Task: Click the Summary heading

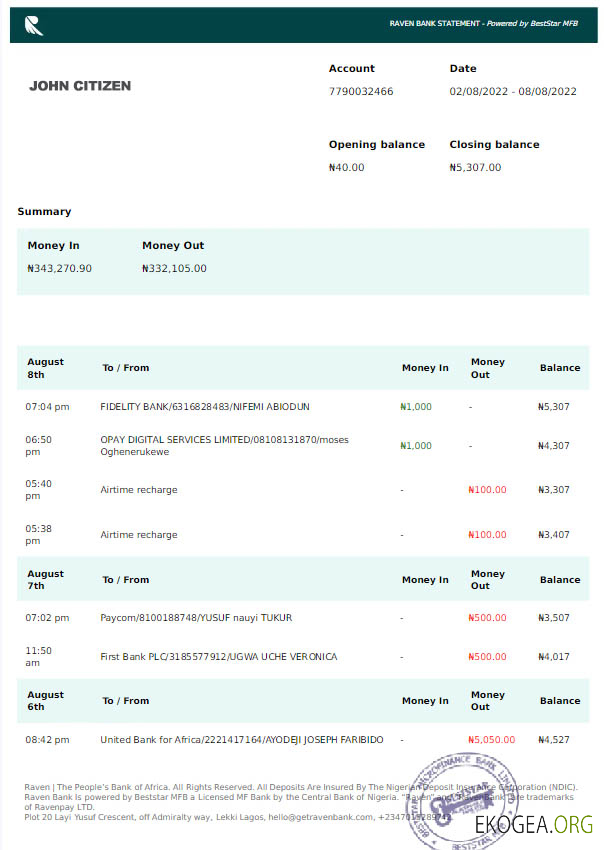Action: pos(44,211)
